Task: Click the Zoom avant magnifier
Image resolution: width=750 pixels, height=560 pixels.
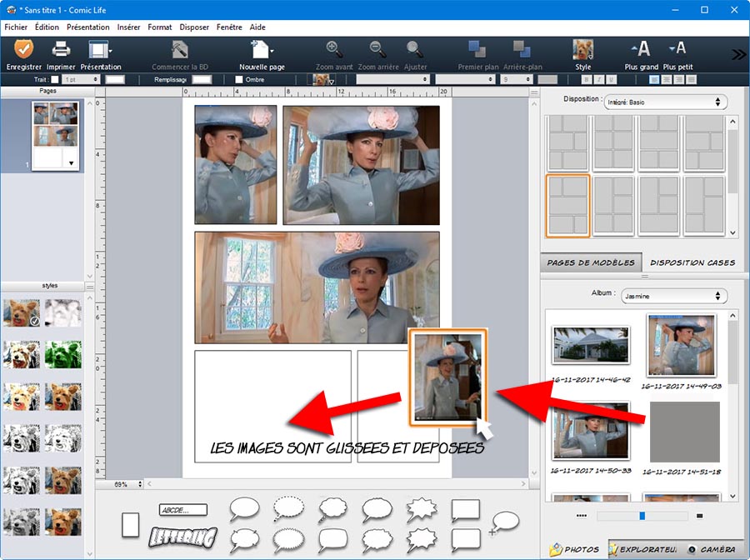Action: pyautogui.click(x=334, y=49)
